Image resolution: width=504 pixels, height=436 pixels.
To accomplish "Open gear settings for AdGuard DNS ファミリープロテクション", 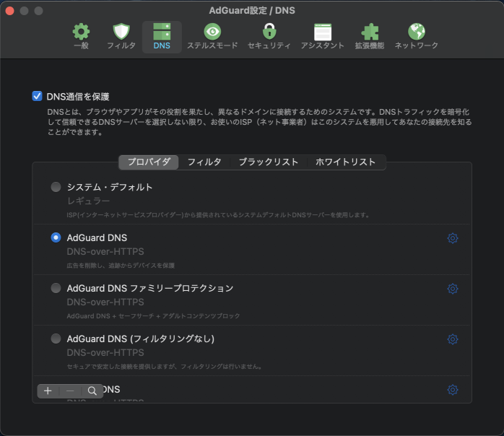I will [x=453, y=289].
